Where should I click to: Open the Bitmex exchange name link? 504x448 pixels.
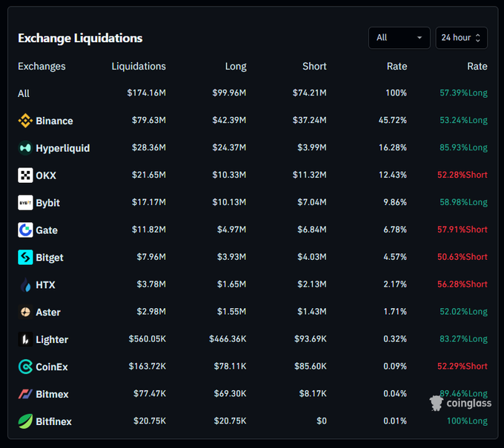tap(52, 394)
